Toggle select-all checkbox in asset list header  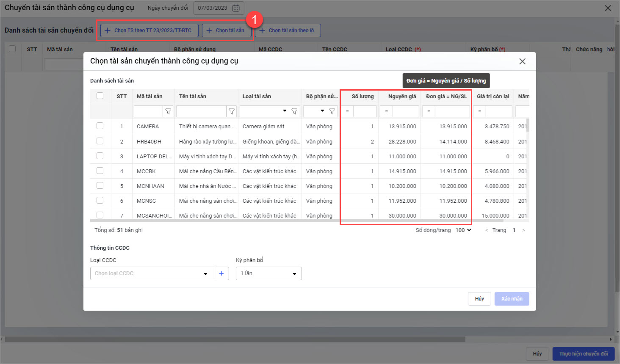click(x=100, y=96)
